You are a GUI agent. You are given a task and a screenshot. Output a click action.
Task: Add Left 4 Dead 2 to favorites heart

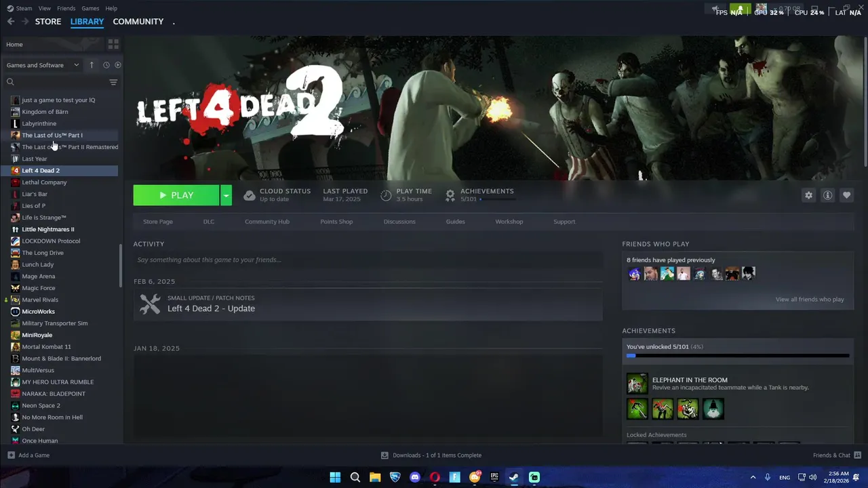[846, 195]
